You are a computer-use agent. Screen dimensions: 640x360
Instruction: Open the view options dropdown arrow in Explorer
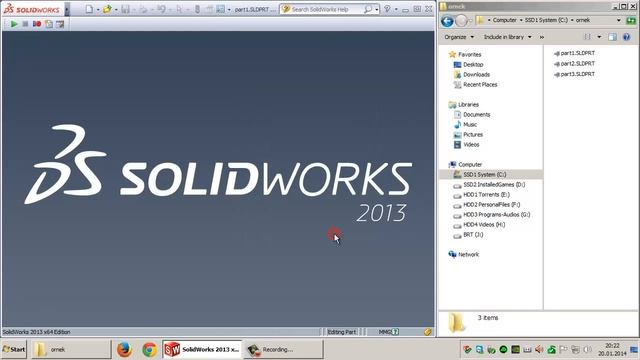click(599, 37)
